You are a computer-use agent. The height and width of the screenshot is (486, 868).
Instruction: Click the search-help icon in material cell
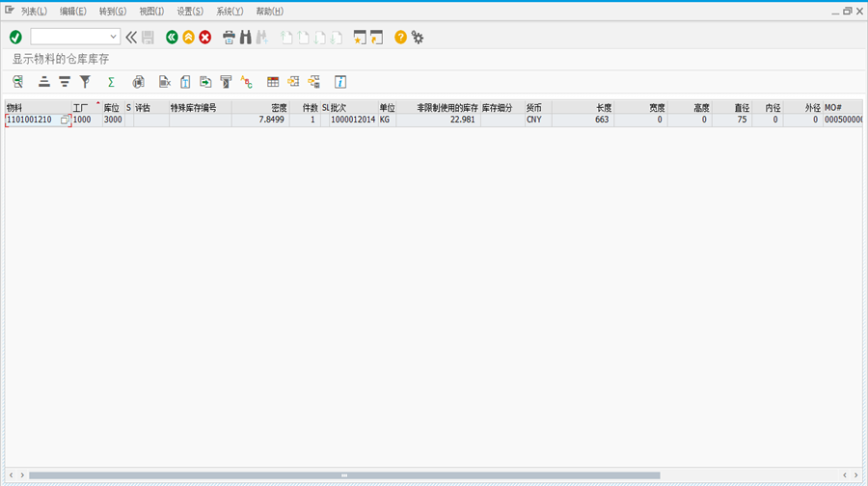65,120
